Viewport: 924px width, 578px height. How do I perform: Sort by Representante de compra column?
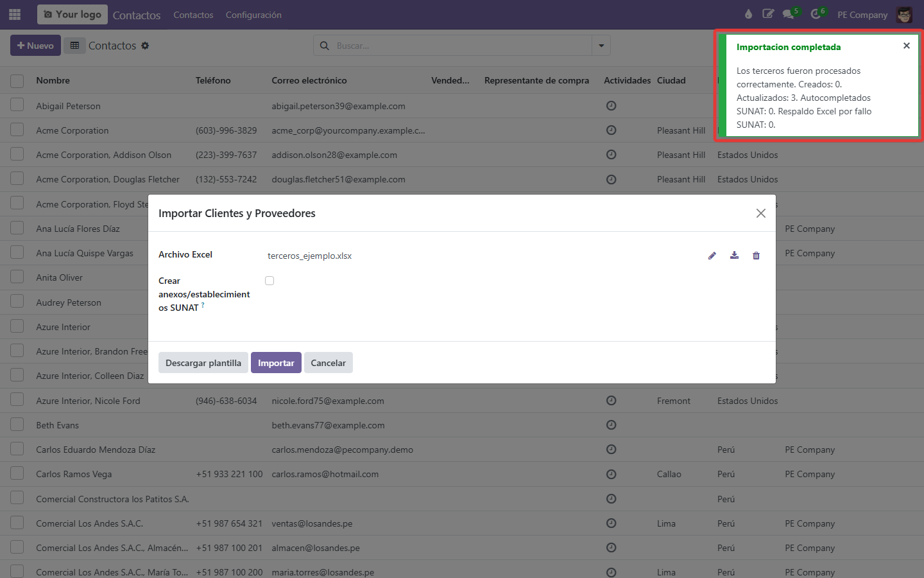(536, 80)
